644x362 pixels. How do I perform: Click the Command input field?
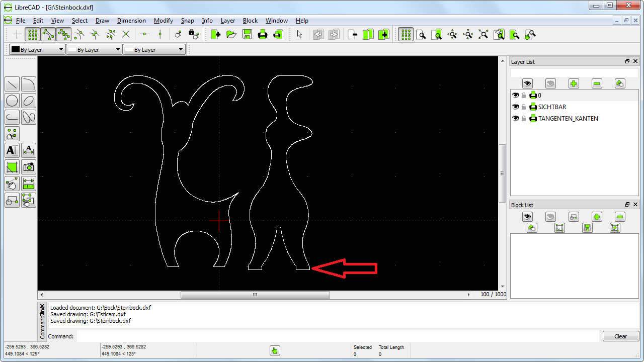(x=337, y=336)
